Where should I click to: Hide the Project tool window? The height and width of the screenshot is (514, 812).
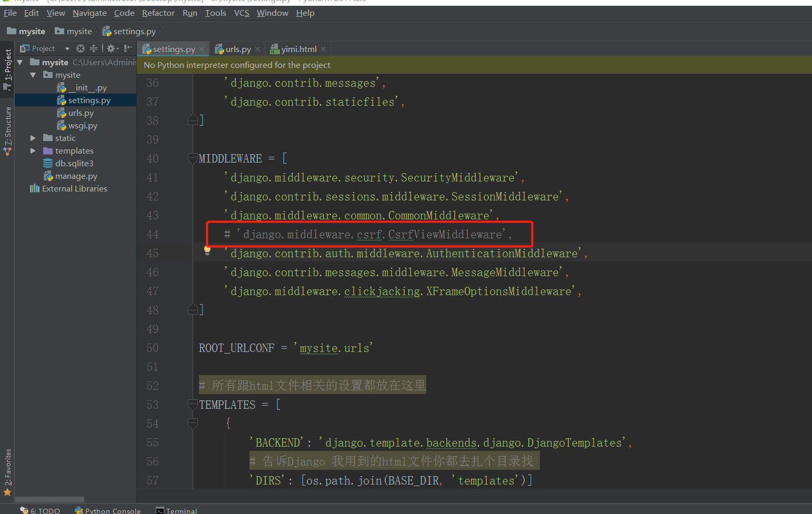pos(128,48)
